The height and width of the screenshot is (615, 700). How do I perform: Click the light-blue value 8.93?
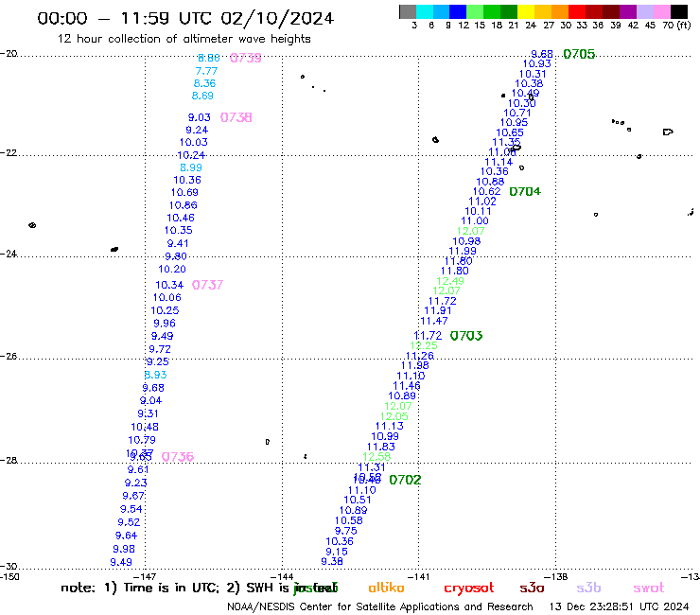[155, 376]
